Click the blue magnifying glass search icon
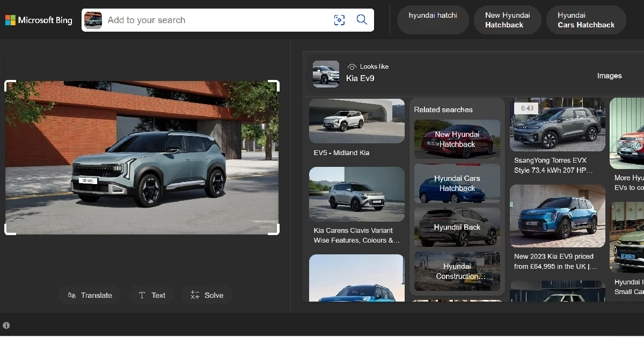The height and width of the screenshot is (337, 644). [361, 20]
